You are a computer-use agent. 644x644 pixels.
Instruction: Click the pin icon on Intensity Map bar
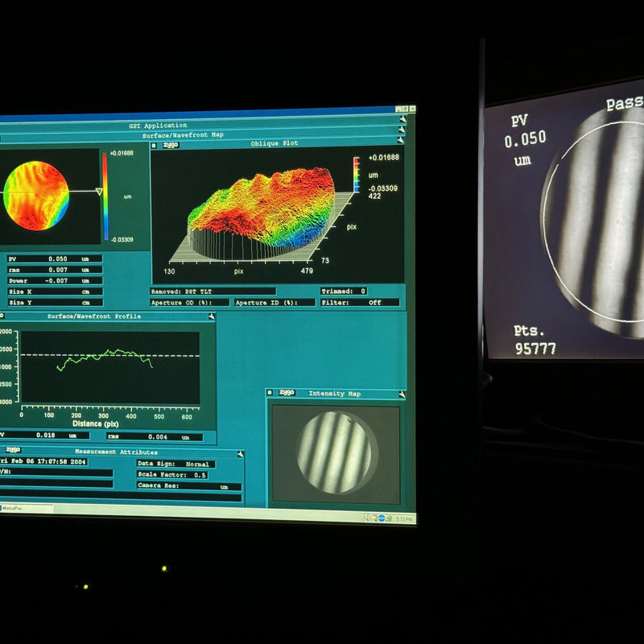coord(402,394)
